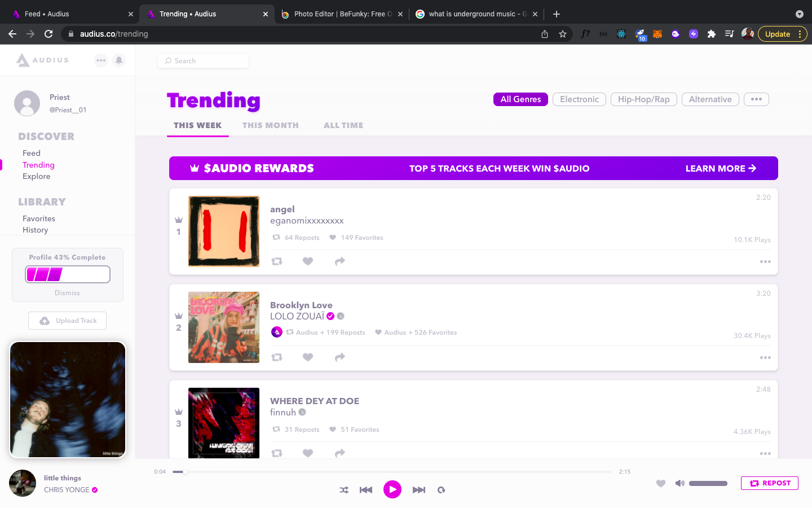Open the notifications bell

(119, 60)
